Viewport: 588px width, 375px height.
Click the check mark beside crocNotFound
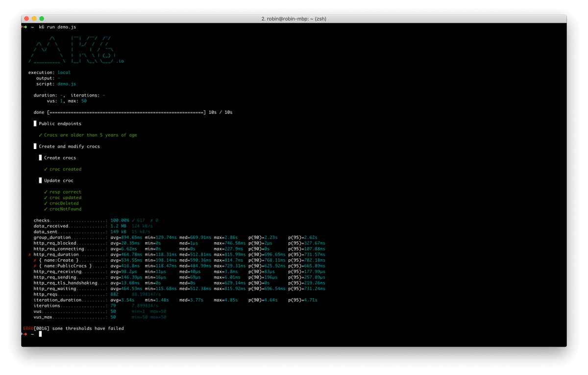point(46,209)
